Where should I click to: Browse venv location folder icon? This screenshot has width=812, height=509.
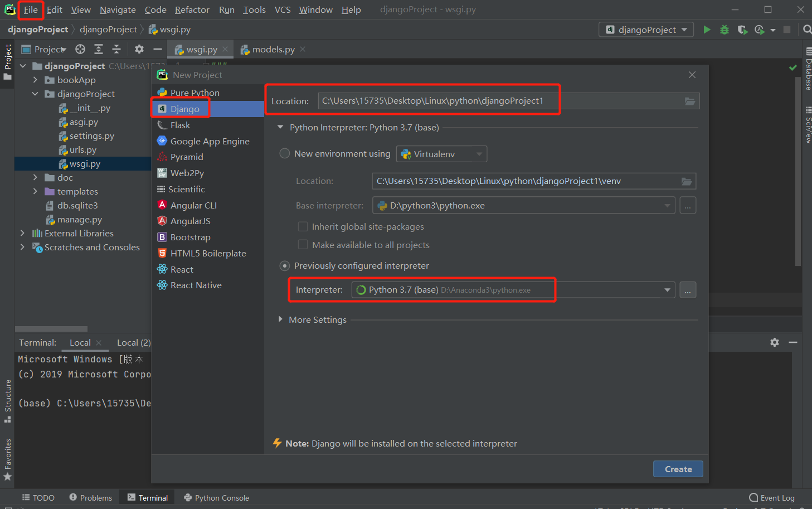pyautogui.click(x=687, y=181)
